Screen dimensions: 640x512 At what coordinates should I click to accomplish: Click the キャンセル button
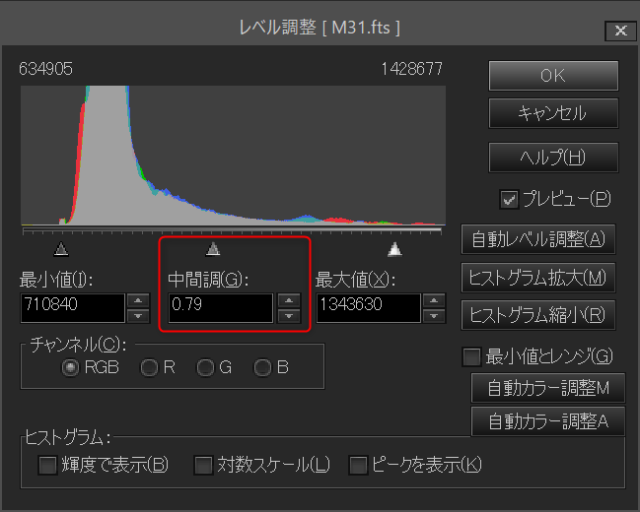pos(552,113)
